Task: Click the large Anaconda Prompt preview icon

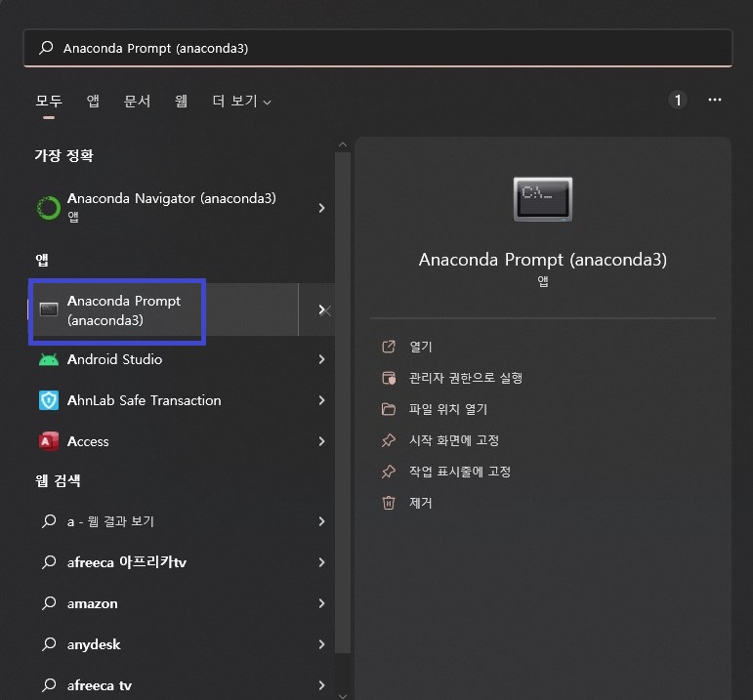Action: tap(543, 199)
